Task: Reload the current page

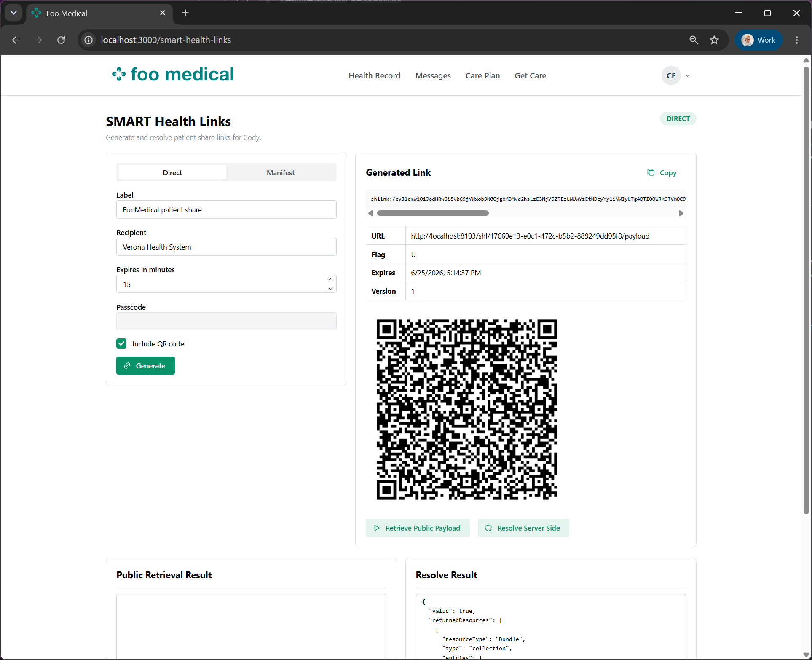Action: [61, 40]
